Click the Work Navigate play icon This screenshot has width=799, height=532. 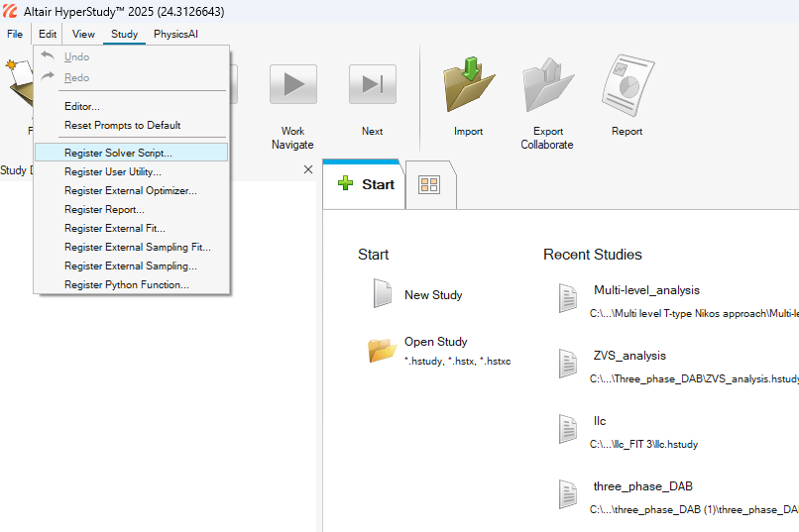coord(293,84)
